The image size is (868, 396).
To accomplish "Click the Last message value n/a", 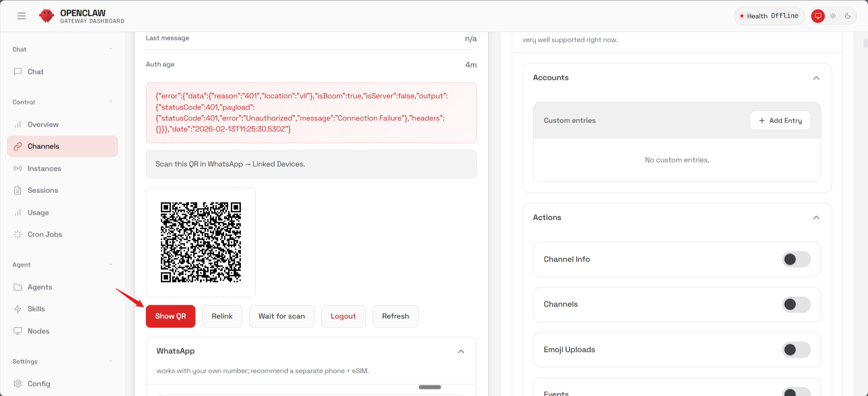I will 471,39.
